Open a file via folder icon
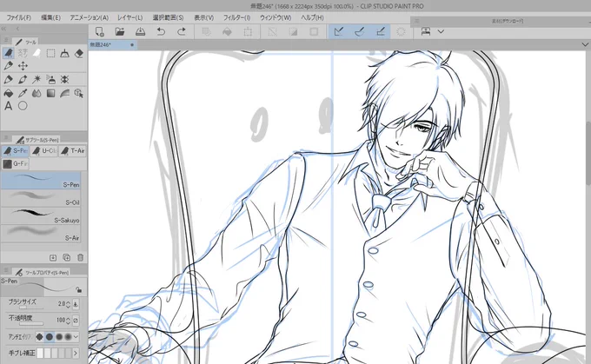The width and height of the screenshot is (591, 364). coord(120,31)
